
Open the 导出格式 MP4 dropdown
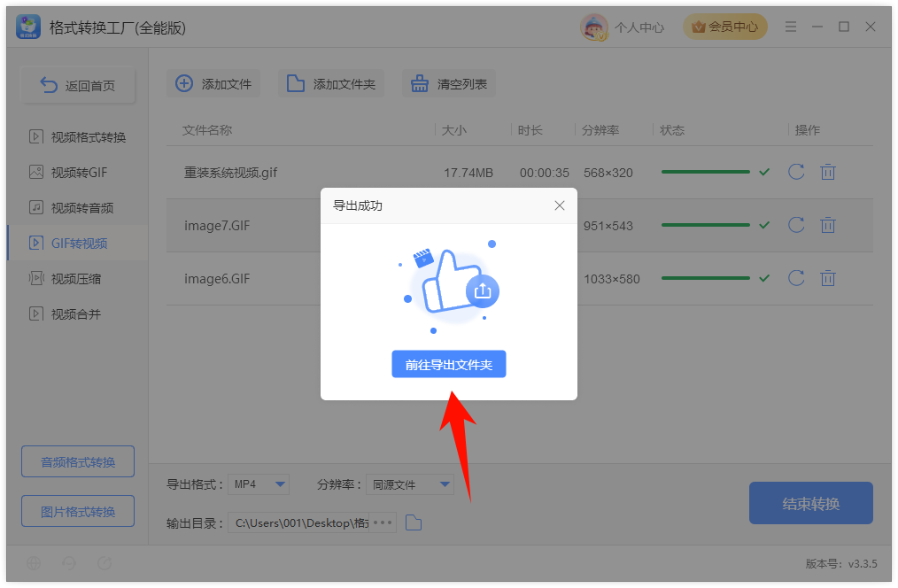pyautogui.click(x=259, y=484)
